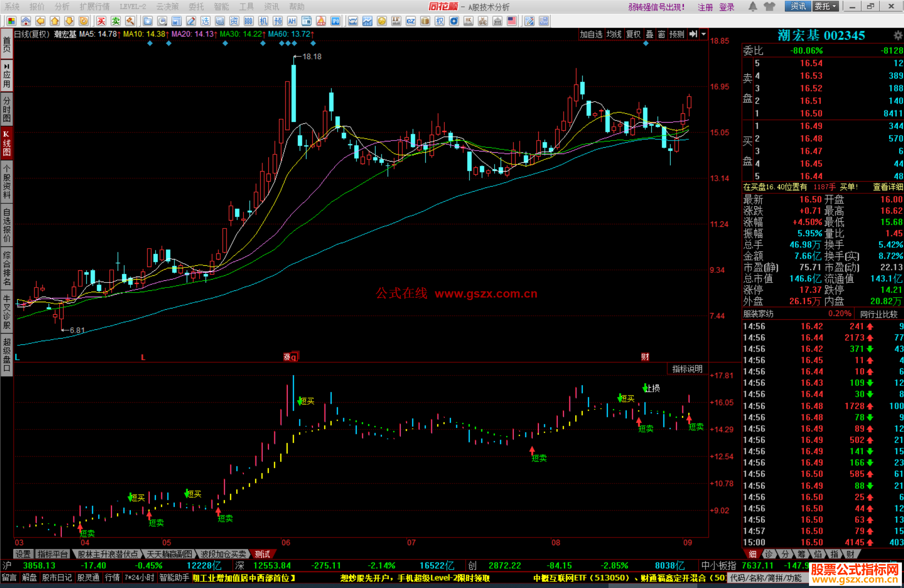Open chart toolbar dropdown arrow after 预测
Image resolution: width=904 pixels, height=588 pixels.
click(704, 34)
